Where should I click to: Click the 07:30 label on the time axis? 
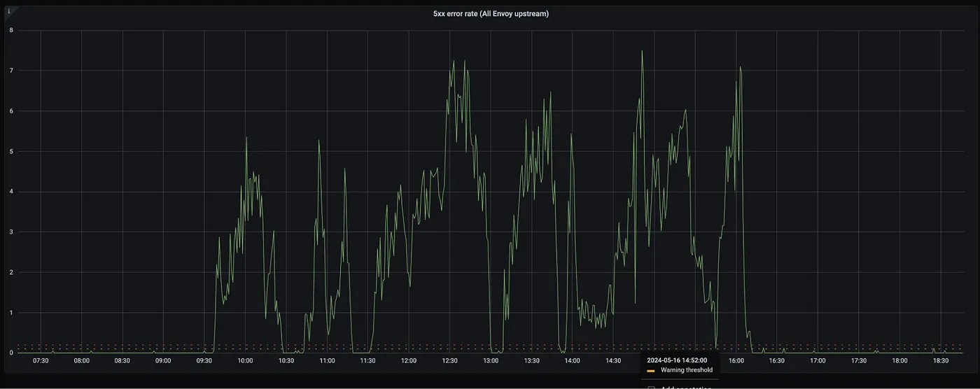pos(41,361)
